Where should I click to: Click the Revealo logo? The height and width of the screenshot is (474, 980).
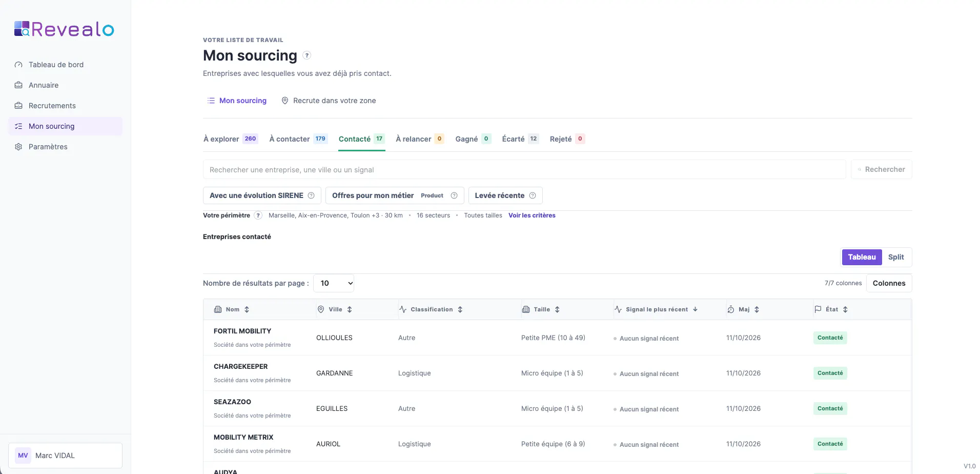[64, 29]
